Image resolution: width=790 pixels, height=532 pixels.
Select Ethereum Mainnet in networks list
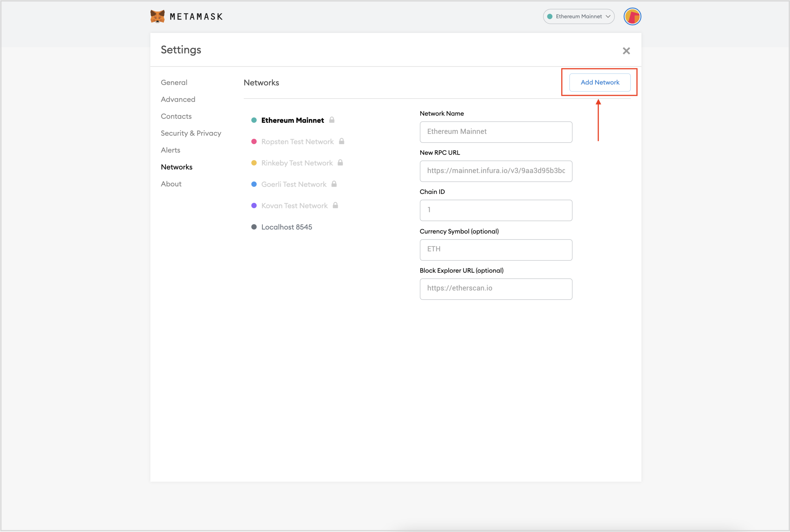(293, 120)
